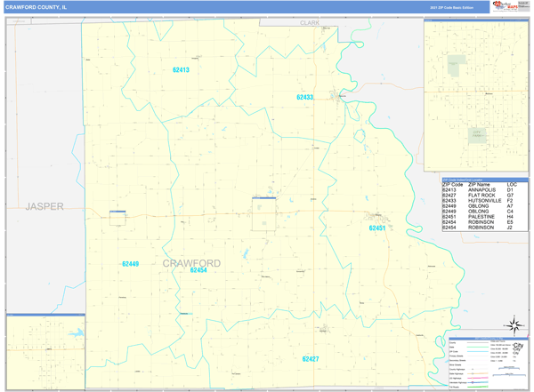Click the JASPER county label
This screenshot has width=534, height=392.
tap(44, 206)
